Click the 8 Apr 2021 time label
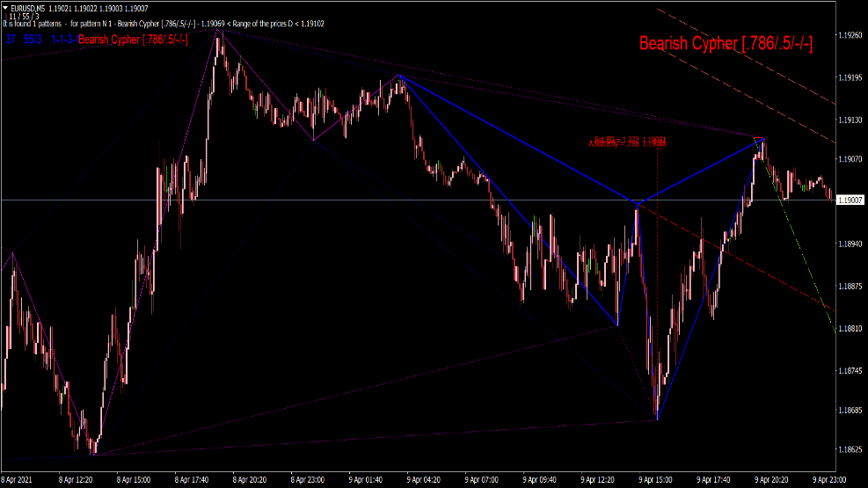868x488 pixels. 18,480
